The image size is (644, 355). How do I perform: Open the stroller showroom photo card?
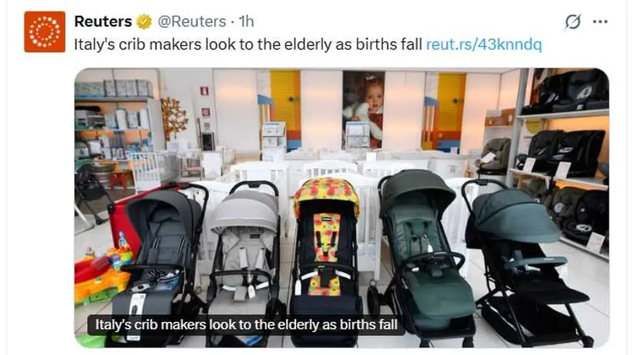341,207
